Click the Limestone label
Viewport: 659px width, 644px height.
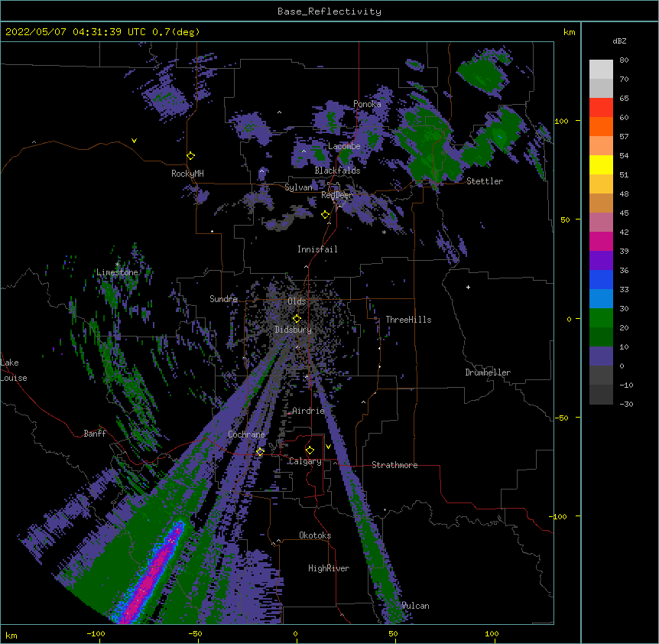tap(117, 272)
